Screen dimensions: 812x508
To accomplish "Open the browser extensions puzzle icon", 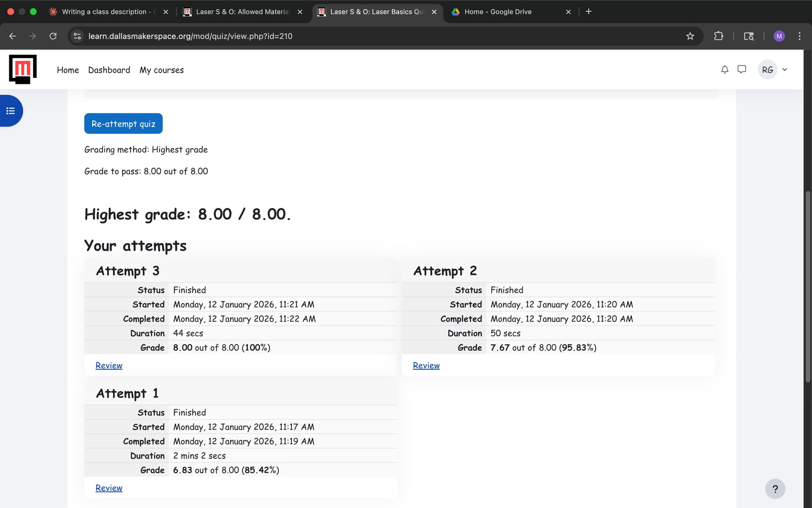I will pos(719,36).
